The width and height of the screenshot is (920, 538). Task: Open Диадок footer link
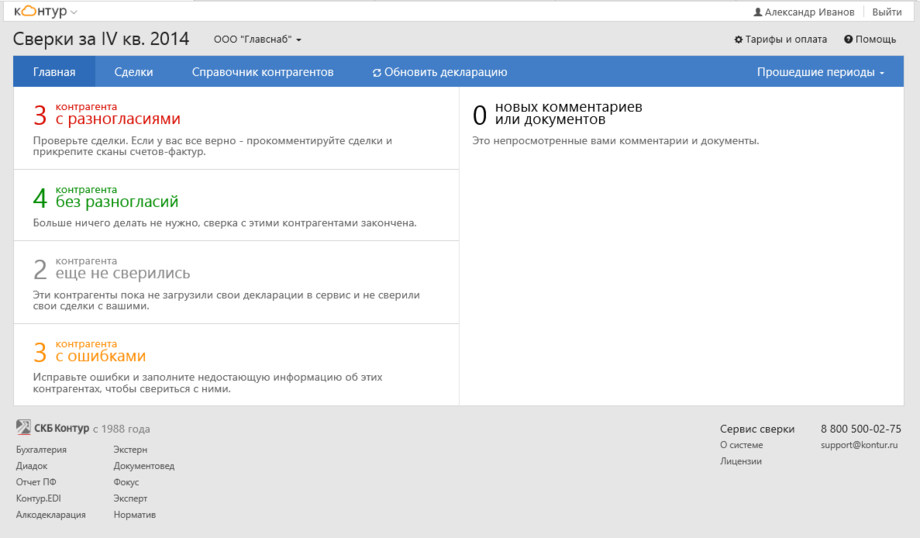pos(32,466)
